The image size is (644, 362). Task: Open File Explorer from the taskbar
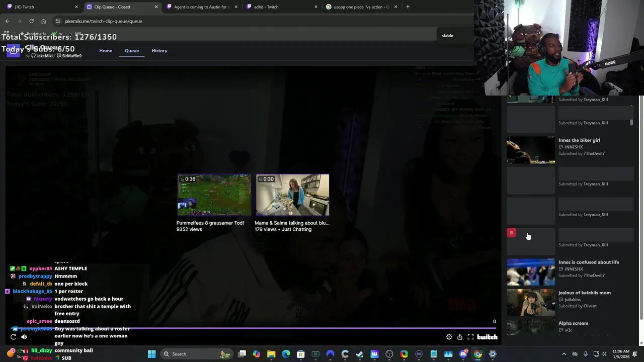(271, 354)
